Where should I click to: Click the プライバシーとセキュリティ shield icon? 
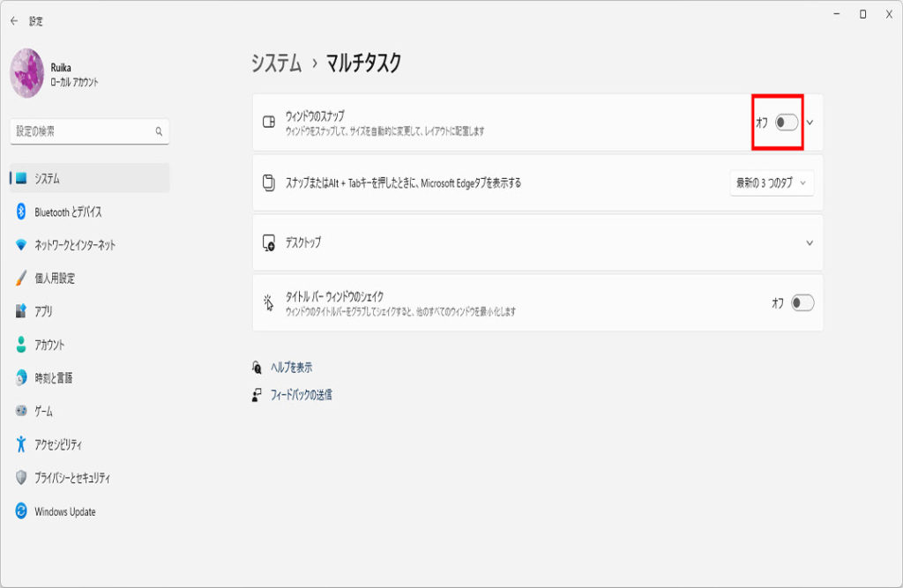click(21, 478)
